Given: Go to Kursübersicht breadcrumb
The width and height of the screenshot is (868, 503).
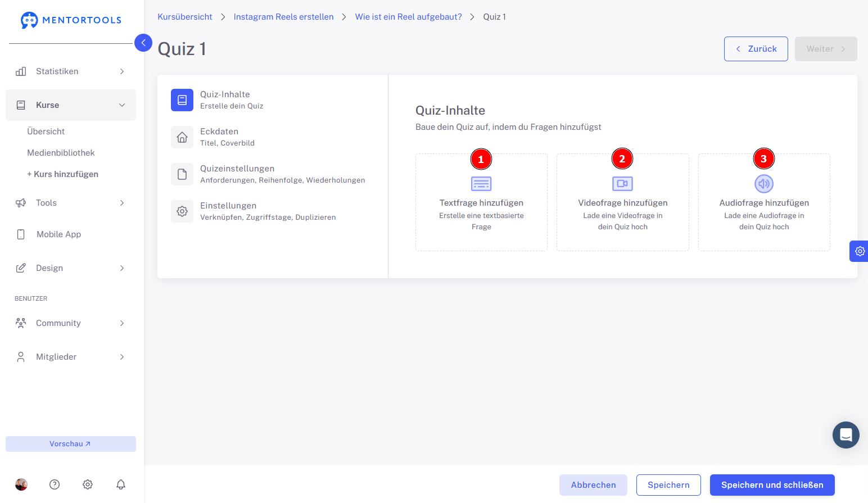Looking at the screenshot, I should point(185,17).
